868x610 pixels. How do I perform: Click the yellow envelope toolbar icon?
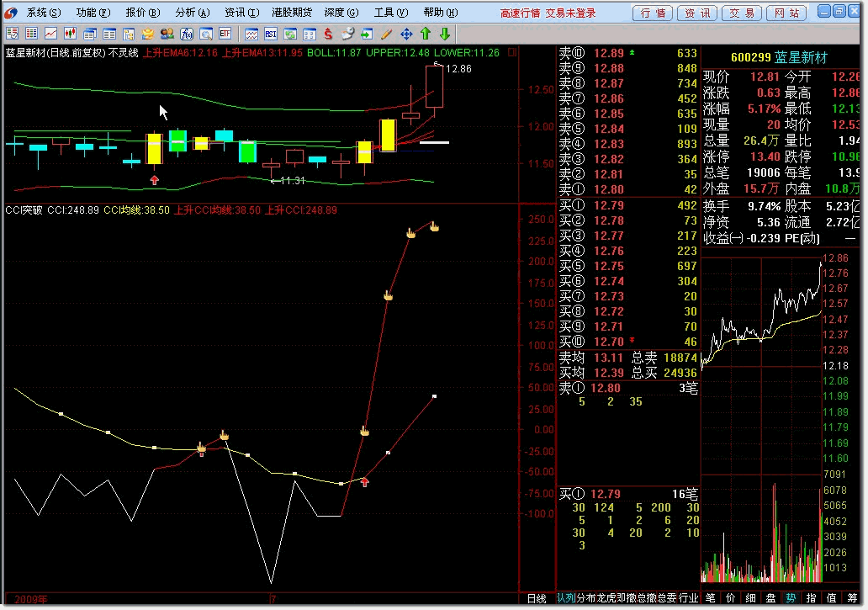(148, 34)
